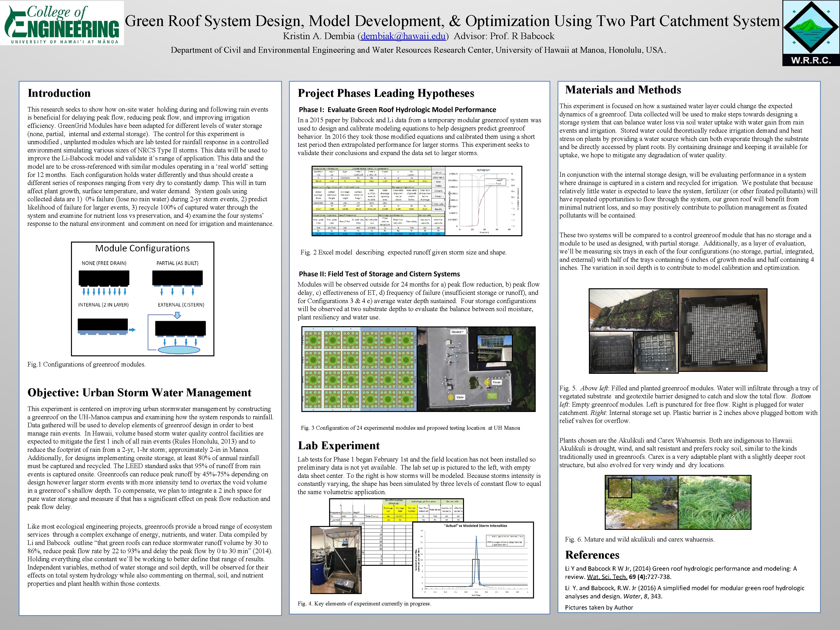Open the Design section of the Excel model
Image resolution: width=840 pixels, height=630 pixels.
tap(439, 197)
